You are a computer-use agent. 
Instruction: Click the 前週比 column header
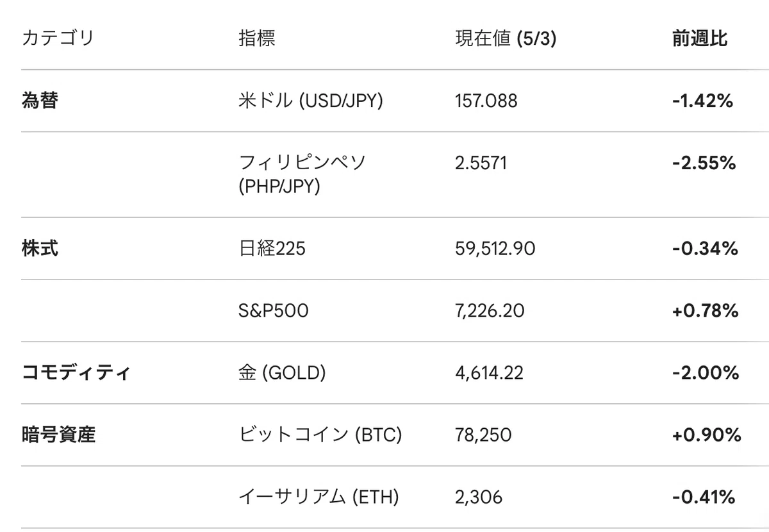point(700,38)
